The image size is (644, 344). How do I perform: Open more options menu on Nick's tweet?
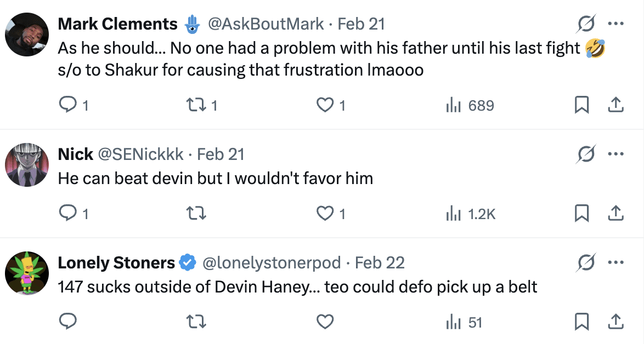(615, 154)
